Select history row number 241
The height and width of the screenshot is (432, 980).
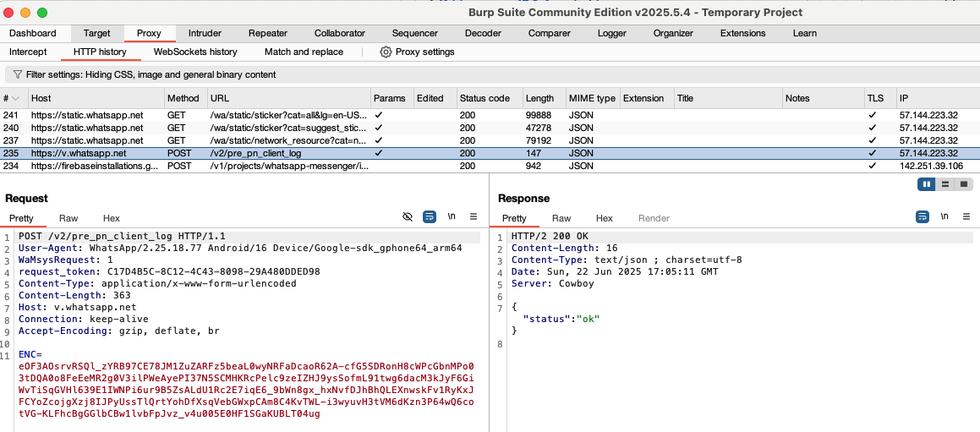pyautogui.click(x=490, y=115)
